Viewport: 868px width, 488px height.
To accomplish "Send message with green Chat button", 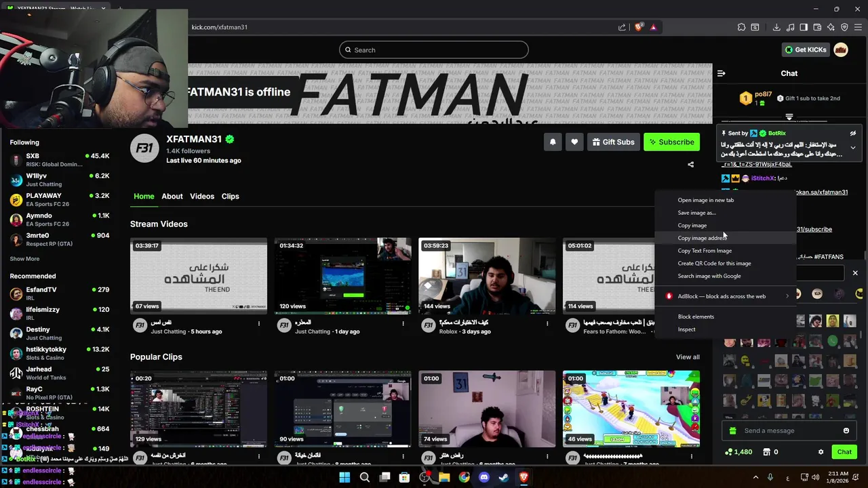I will pyautogui.click(x=844, y=452).
